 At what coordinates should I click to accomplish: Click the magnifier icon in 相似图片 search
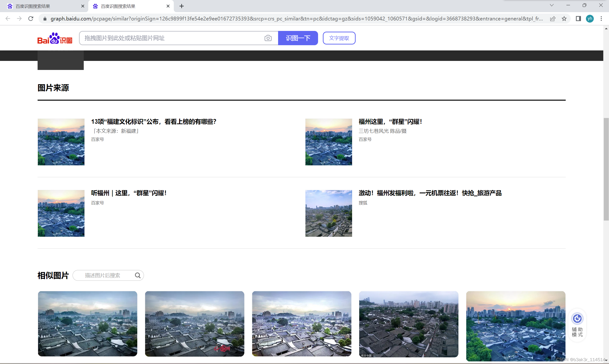tap(138, 275)
